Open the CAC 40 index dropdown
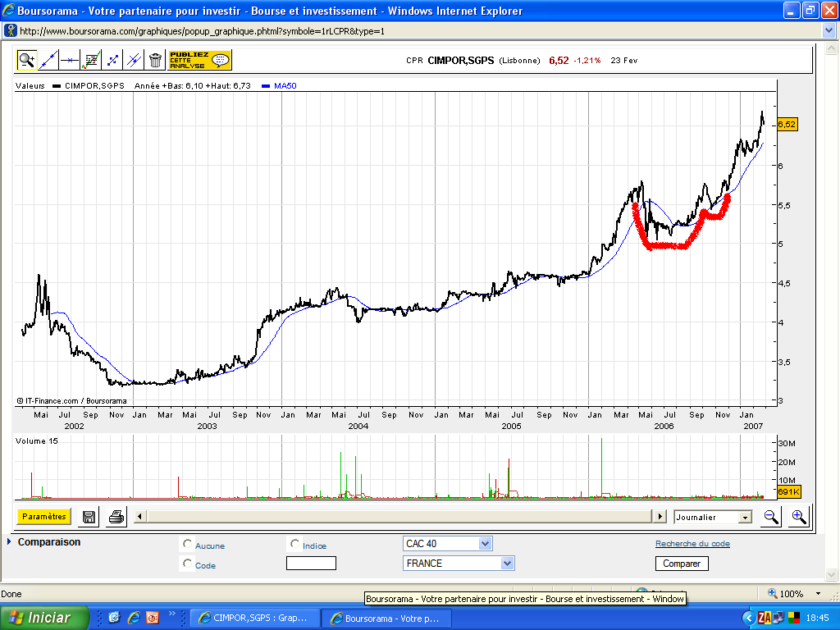Image resolution: width=840 pixels, height=630 pixels. coord(447,544)
